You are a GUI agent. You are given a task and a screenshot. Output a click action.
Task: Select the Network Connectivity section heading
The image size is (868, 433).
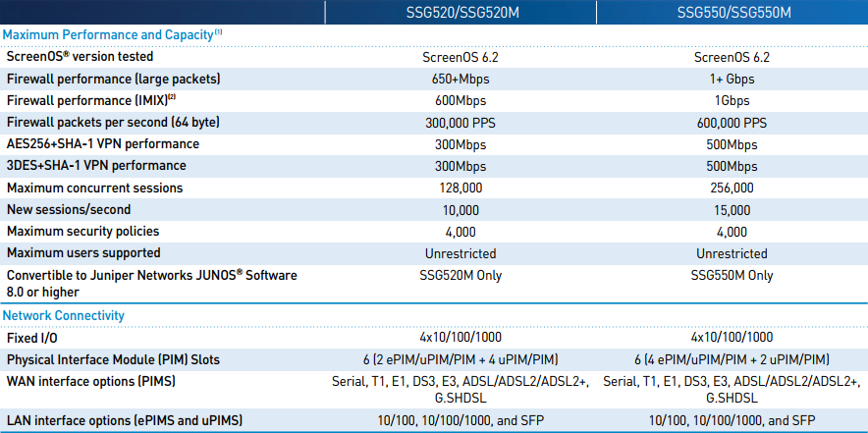[64, 315]
